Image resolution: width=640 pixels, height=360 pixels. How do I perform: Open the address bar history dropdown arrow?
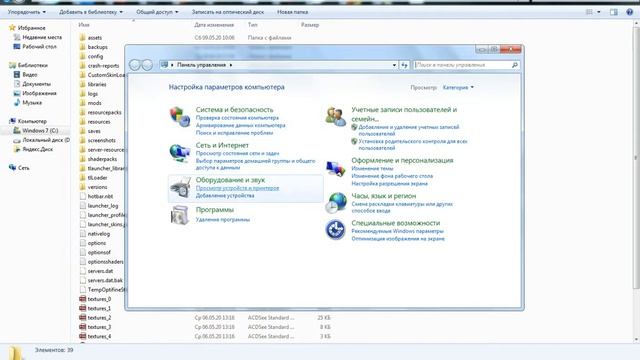pos(394,65)
